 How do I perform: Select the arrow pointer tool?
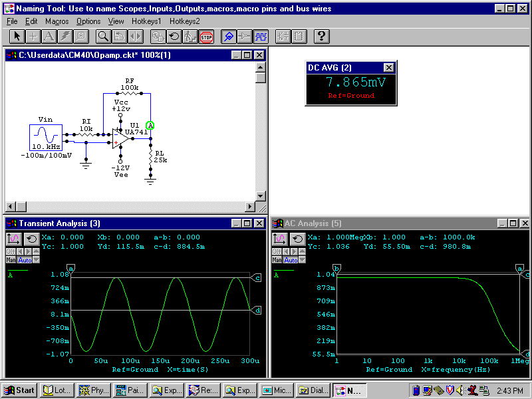(x=17, y=37)
